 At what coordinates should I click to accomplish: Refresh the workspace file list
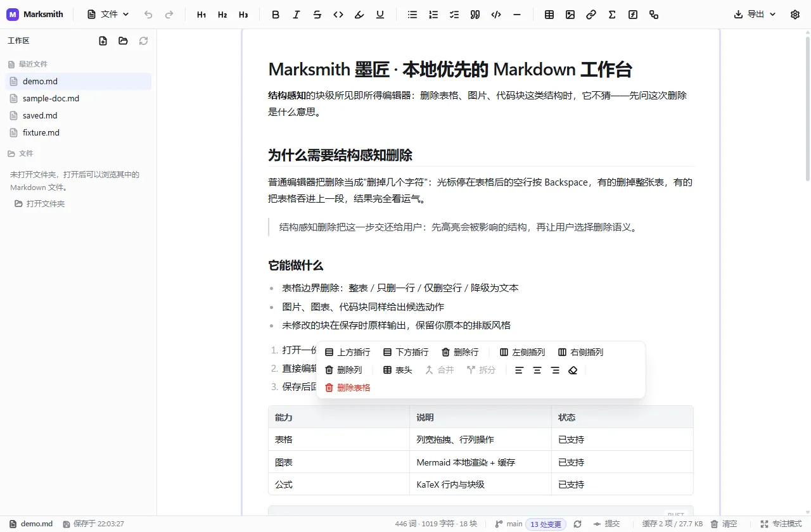coord(143,41)
